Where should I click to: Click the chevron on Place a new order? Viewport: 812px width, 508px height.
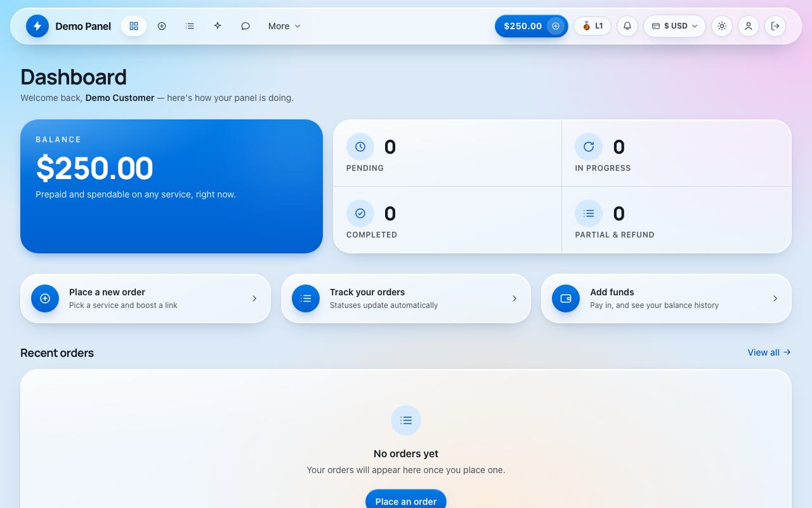pos(254,298)
